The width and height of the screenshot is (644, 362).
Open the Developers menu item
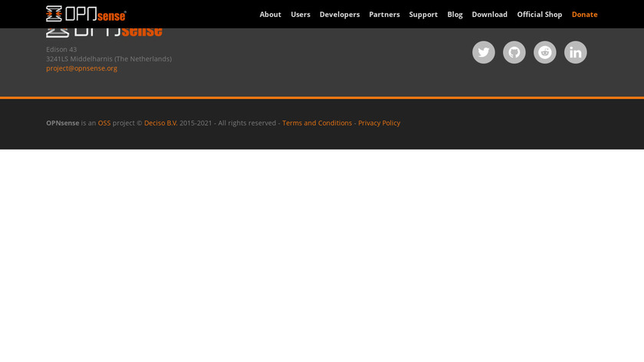click(x=340, y=15)
